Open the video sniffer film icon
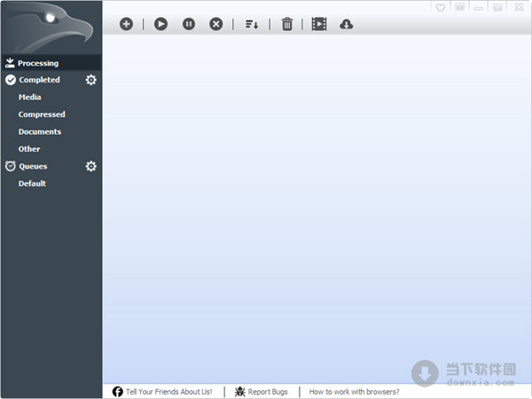The image size is (532, 399). pyautogui.click(x=319, y=24)
